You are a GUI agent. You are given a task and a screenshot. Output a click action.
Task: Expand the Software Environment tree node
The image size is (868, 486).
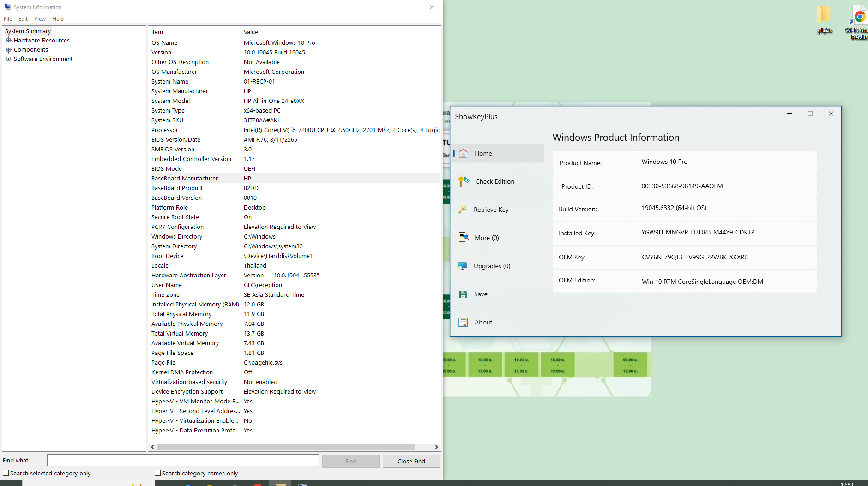click(8, 59)
